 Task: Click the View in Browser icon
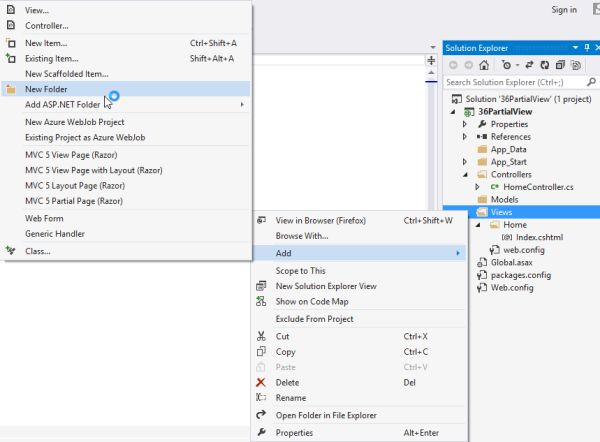261,220
